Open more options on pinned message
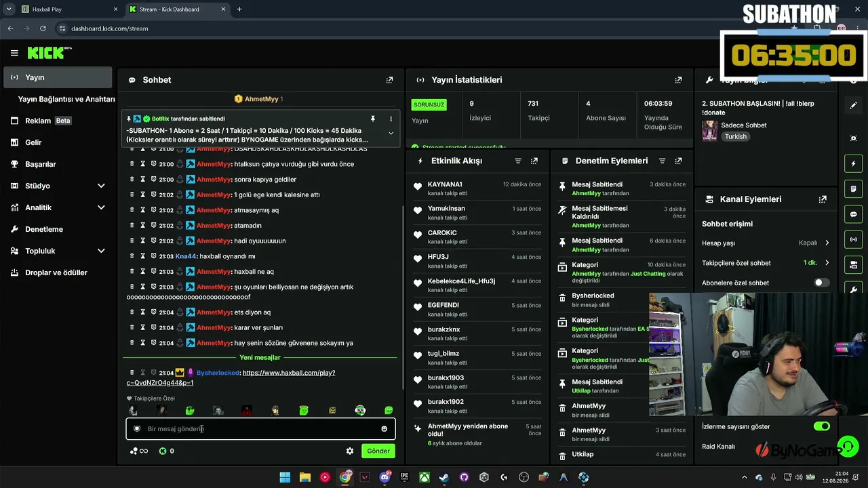The height and width of the screenshot is (488, 868). pos(391,119)
